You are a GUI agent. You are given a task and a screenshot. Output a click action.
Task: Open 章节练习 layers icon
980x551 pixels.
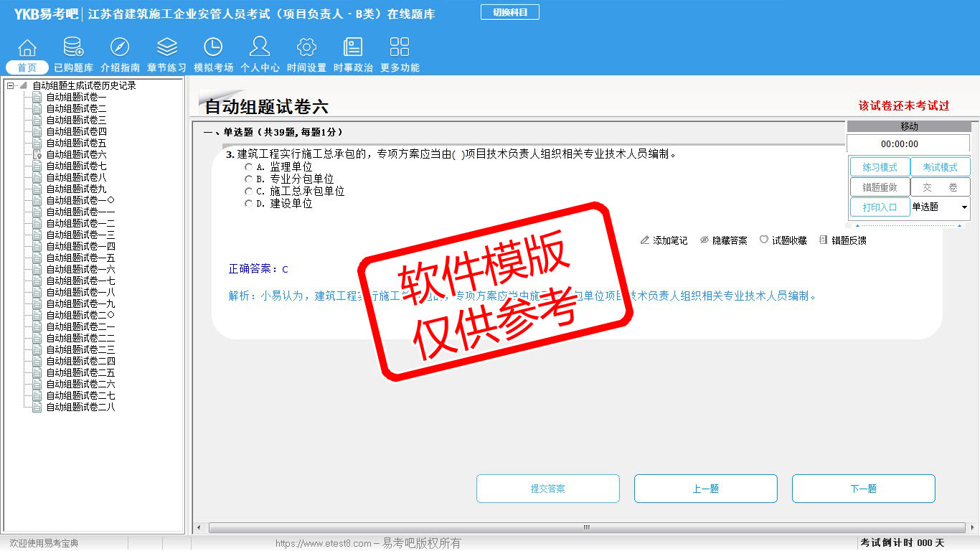click(x=166, y=48)
